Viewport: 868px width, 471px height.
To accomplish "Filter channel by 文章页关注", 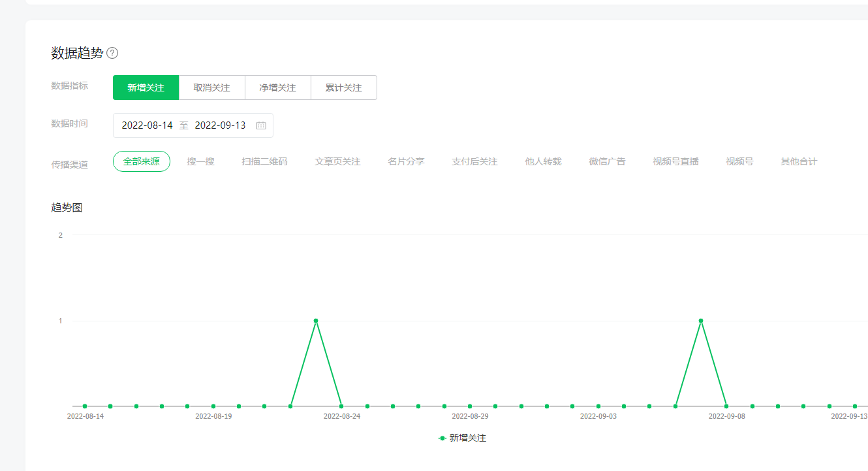I will (337, 161).
